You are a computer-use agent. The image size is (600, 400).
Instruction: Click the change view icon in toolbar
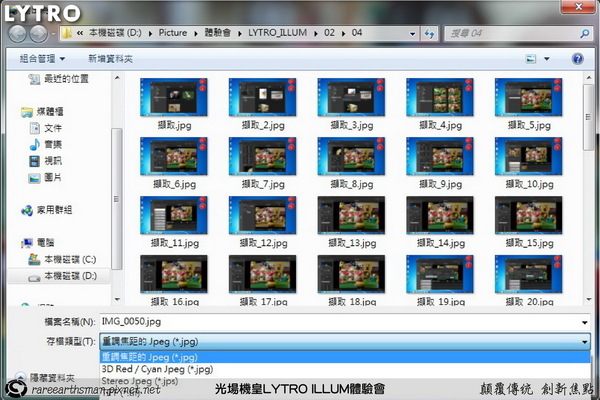point(530,59)
